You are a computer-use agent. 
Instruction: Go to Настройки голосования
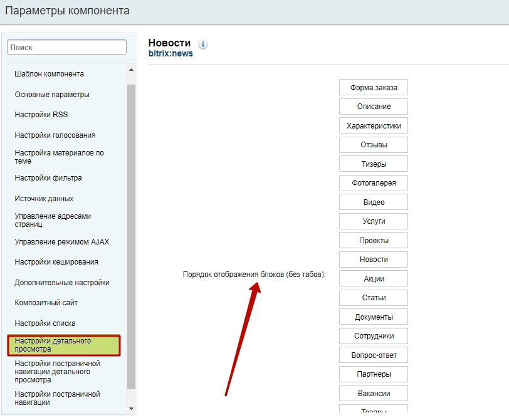[55, 135]
